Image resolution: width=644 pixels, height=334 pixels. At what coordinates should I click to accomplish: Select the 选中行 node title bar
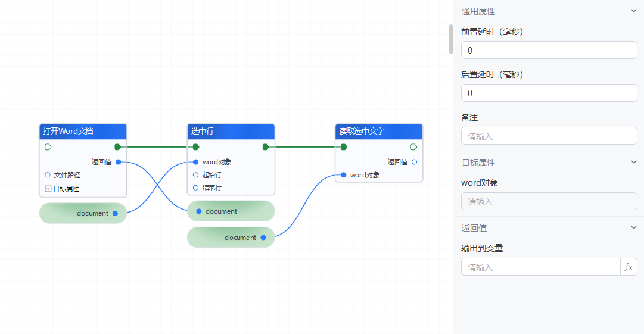pyautogui.click(x=231, y=132)
